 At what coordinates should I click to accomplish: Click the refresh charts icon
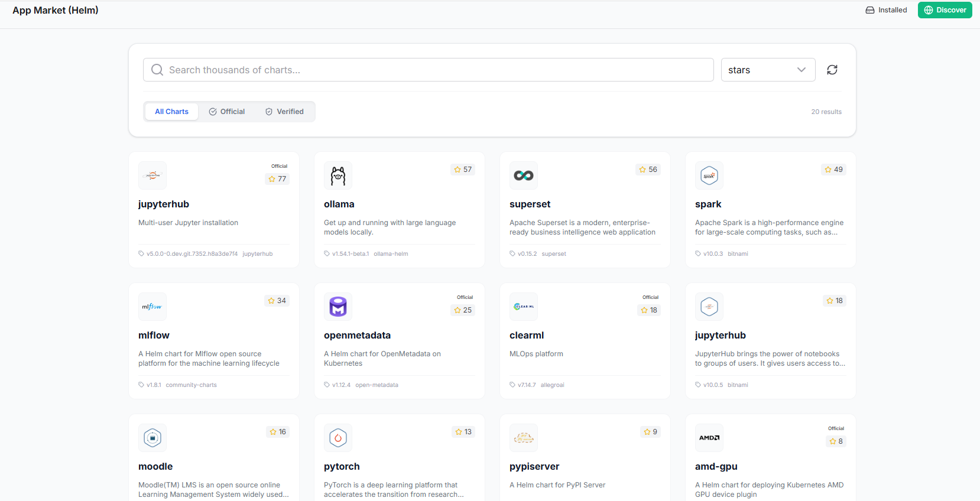(832, 70)
